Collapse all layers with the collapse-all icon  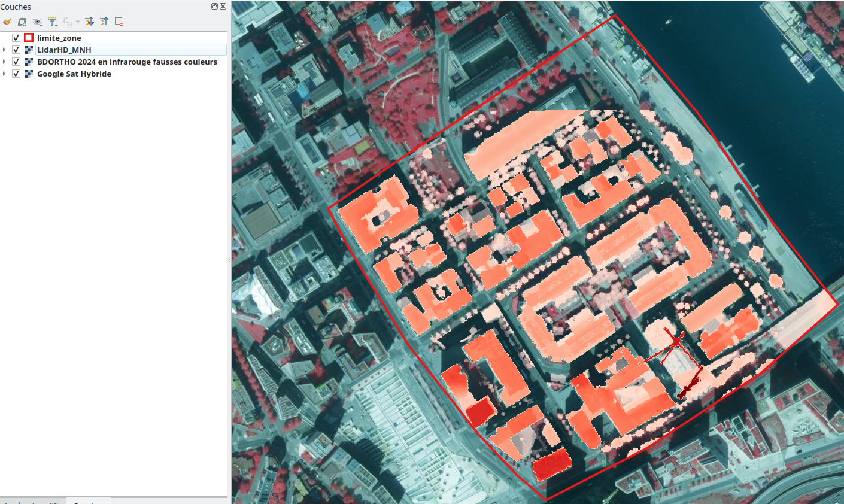pyautogui.click(x=105, y=22)
